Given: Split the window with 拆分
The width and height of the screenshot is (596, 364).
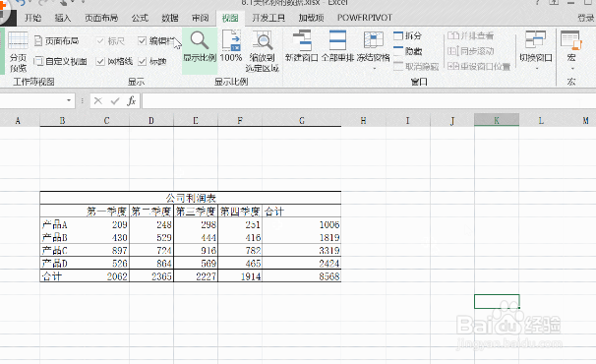Looking at the screenshot, I should point(408,35).
